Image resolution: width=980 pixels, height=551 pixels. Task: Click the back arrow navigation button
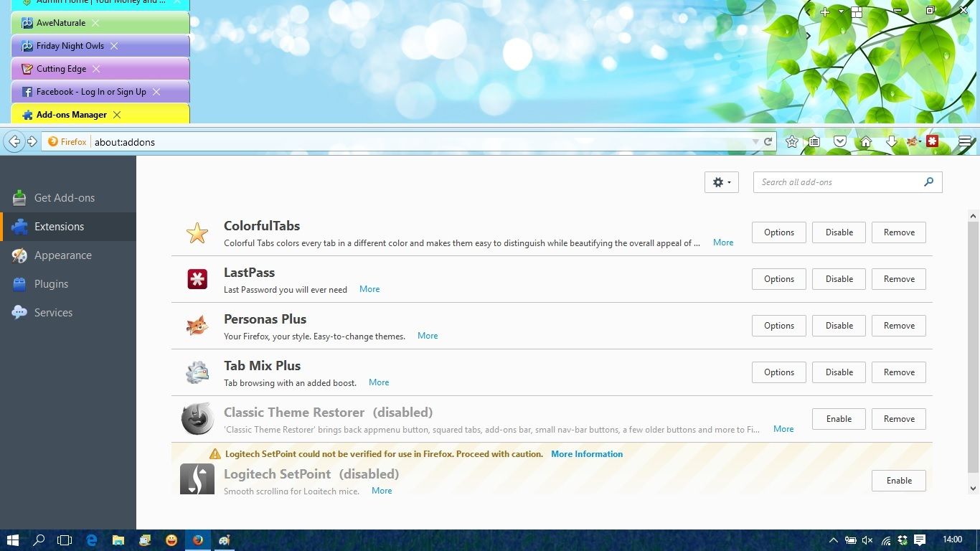[x=14, y=141]
